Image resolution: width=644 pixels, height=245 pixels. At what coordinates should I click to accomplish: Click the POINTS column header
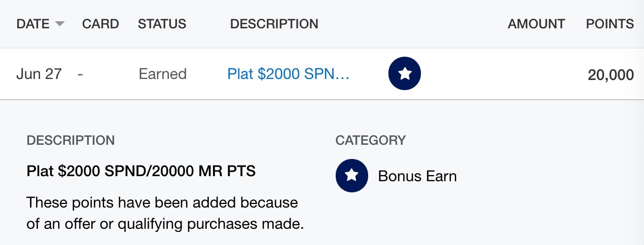coord(610,24)
